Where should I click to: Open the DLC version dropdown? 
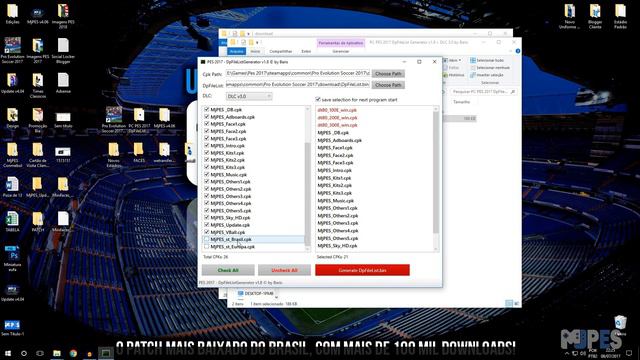[x=249, y=96]
